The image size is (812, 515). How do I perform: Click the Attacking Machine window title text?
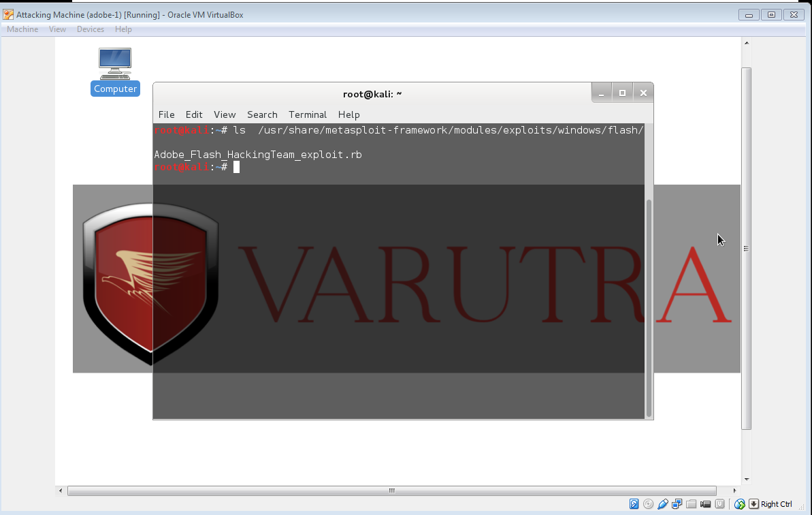[x=130, y=14]
